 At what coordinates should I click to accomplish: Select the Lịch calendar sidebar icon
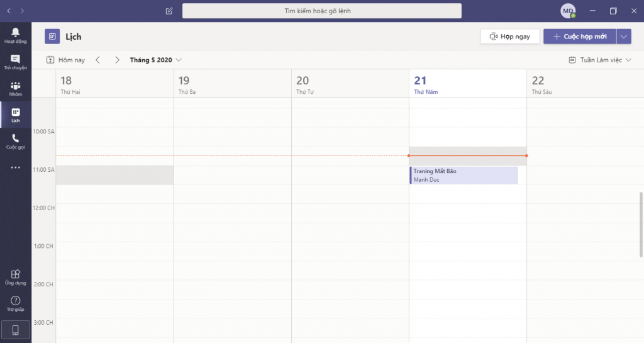[x=16, y=115]
